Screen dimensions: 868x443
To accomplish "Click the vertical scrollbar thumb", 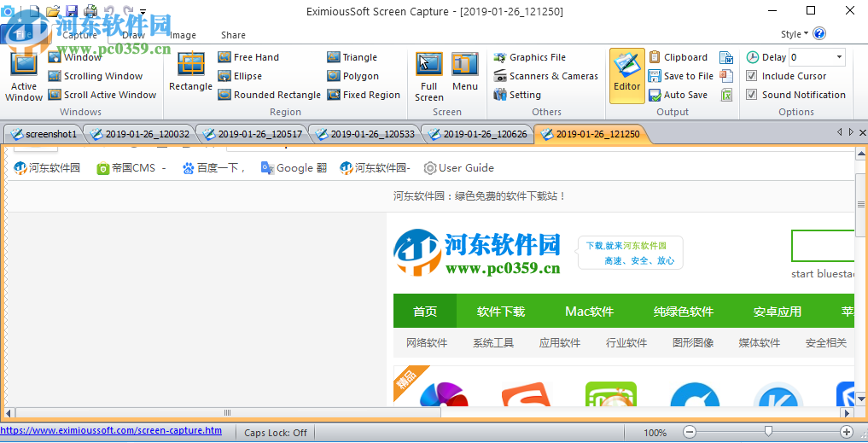I will pyautogui.click(x=861, y=204).
